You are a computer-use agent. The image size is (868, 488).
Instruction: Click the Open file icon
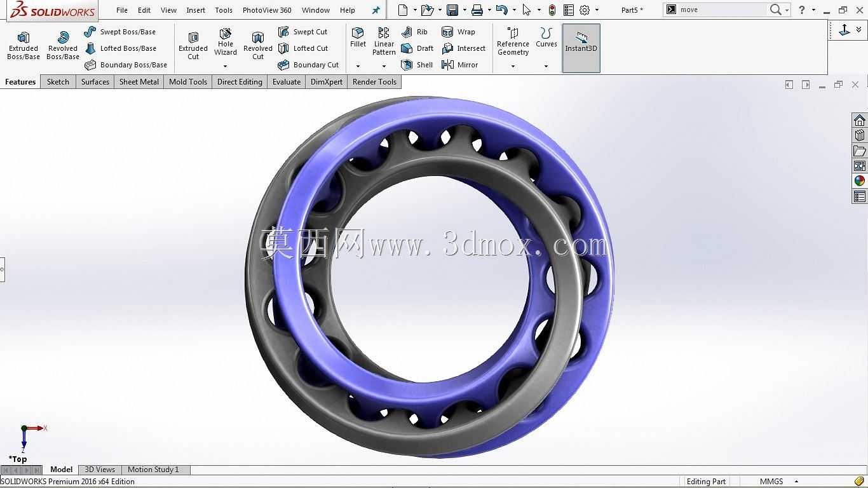point(428,10)
